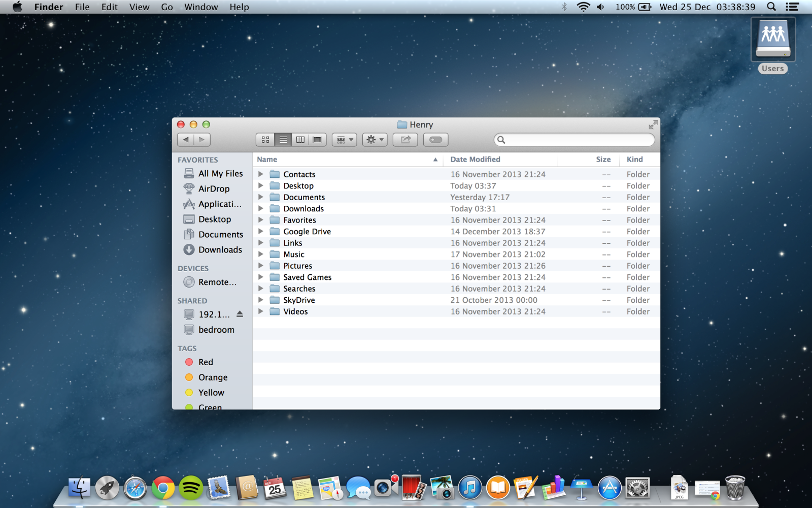Expand the Pictures folder
Image resolution: width=812 pixels, height=508 pixels.
[261, 266]
